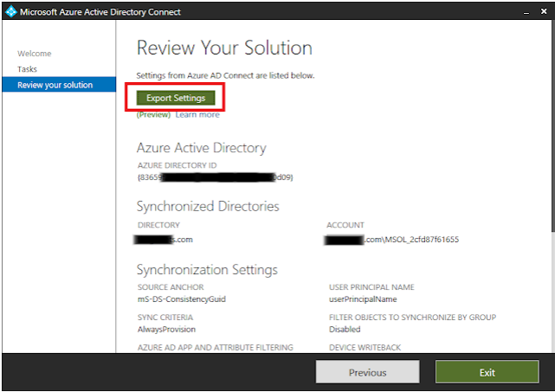Click the SOURCE ANCHOR label

(171, 287)
